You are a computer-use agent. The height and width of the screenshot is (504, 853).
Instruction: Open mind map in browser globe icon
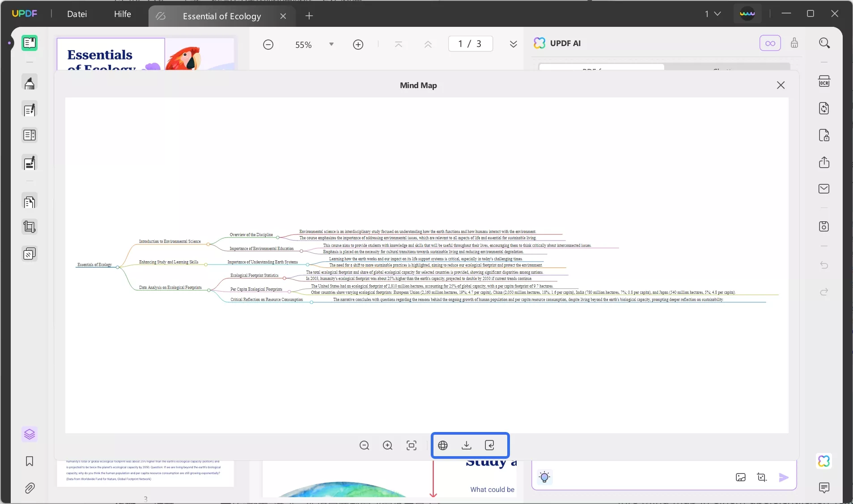click(443, 445)
